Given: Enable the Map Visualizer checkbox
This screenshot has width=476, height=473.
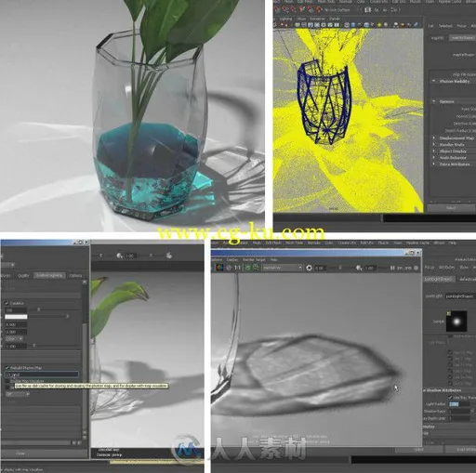Looking at the screenshot, I should pos(7,381).
